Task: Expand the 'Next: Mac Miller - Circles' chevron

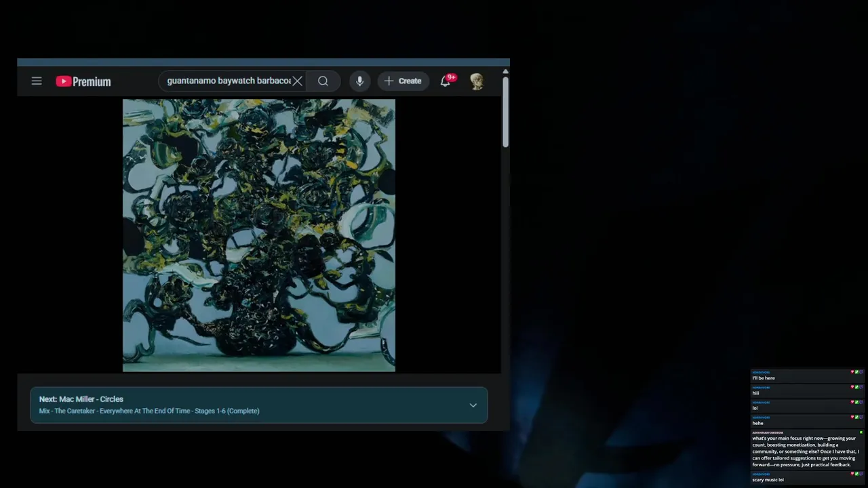Action: coord(473,405)
